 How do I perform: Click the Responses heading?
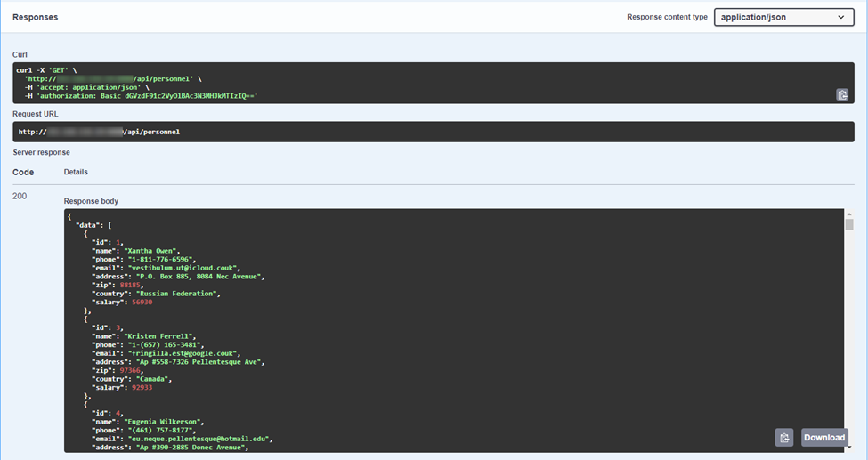coord(36,17)
